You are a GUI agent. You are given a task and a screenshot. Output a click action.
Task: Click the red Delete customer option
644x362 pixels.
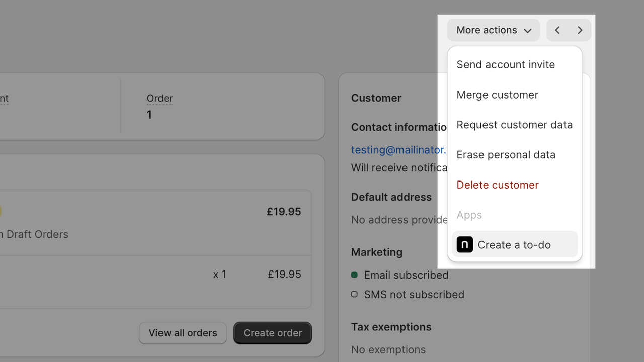pos(498,185)
